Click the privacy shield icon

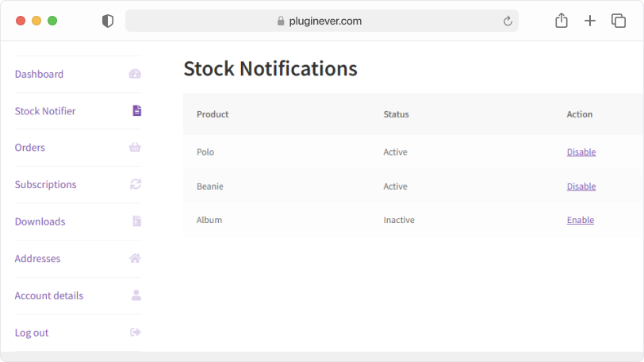tap(108, 21)
